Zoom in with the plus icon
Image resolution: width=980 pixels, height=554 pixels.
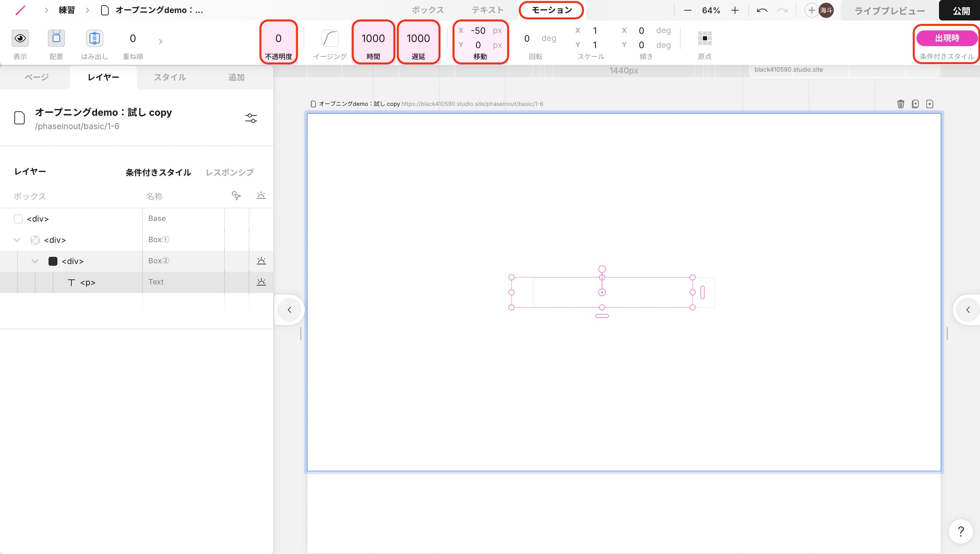coord(735,10)
